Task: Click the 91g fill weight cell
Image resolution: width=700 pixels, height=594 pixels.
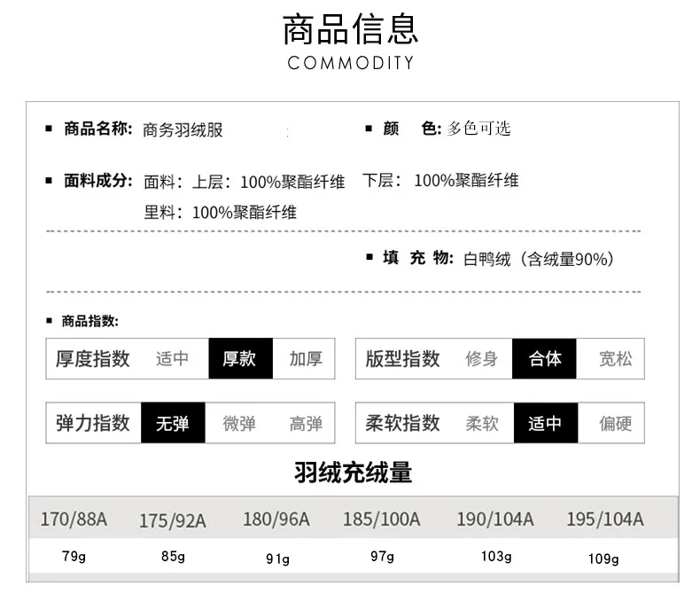Action: click(277, 559)
